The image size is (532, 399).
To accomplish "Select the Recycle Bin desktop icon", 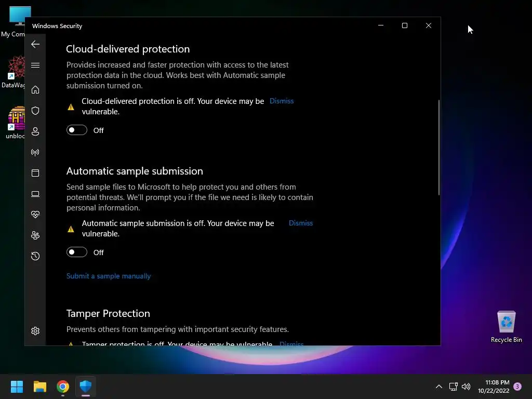I will [x=506, y=326].
